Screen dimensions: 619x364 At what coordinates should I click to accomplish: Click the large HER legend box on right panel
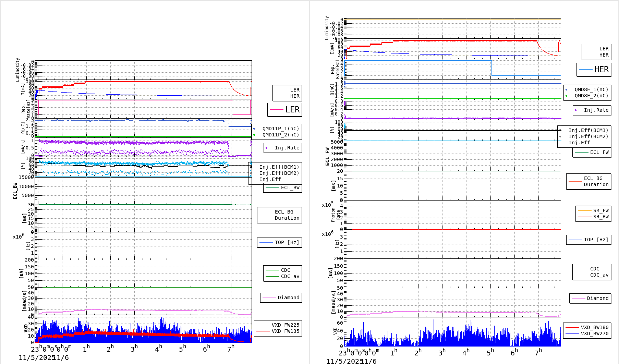(x=594, y=70)
